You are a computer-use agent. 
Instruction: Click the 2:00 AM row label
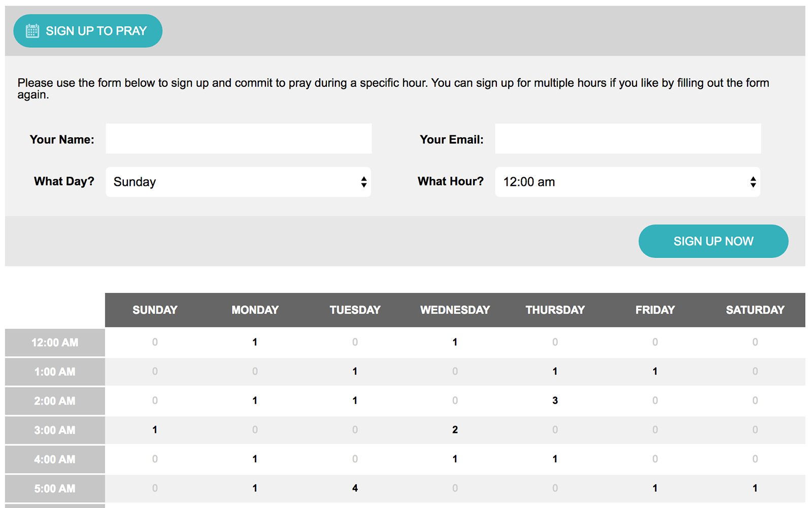coord(55,401)
